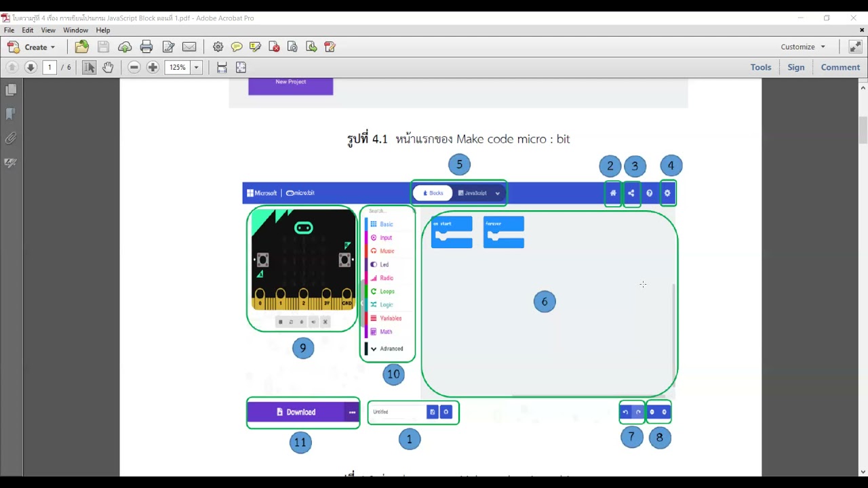The height and width of the screenshot is (488, 868).
Task: Open the File menu
Action: click(x=9, y=30)
